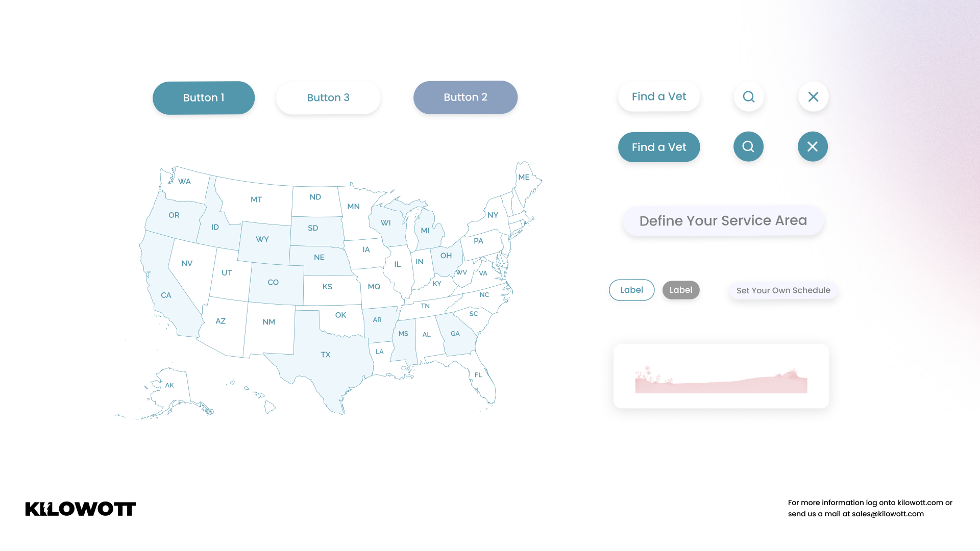The image size is (980, 551).
Task: Open the pink landscape illustration card
Action: click(x=721, y=376)
